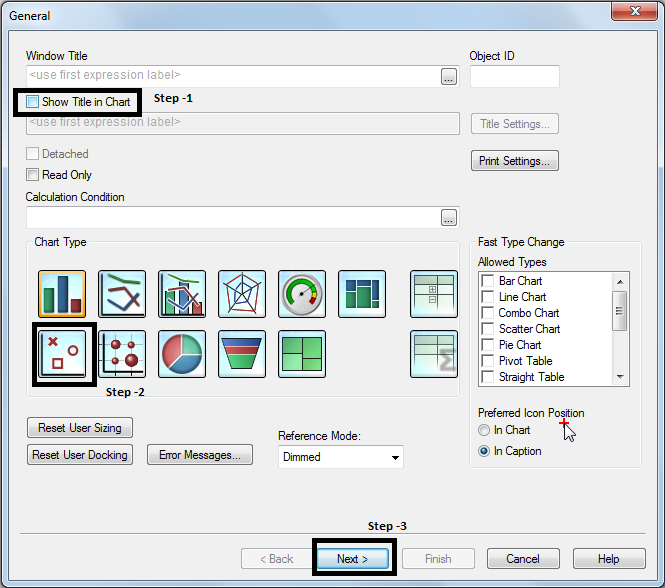
Task: Select the Bar Chart type icon
Action: point(62,294)
